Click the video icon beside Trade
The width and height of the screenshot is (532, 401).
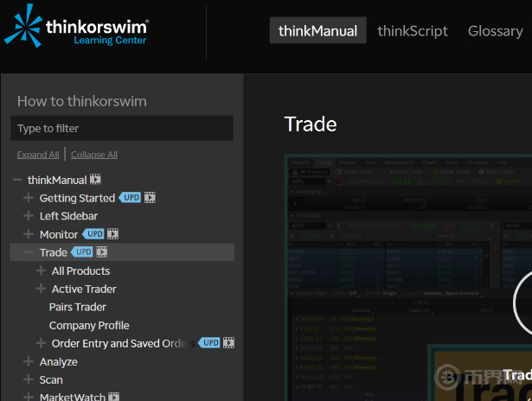[101, 251]
